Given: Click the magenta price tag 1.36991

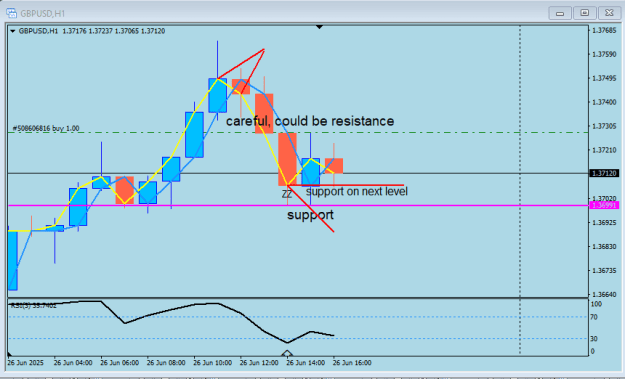Looking at the screenshot, I should click(604, 205).
